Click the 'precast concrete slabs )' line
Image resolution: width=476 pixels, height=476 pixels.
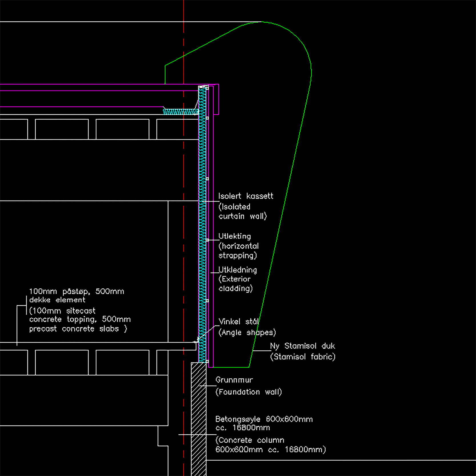coord(78,329)
